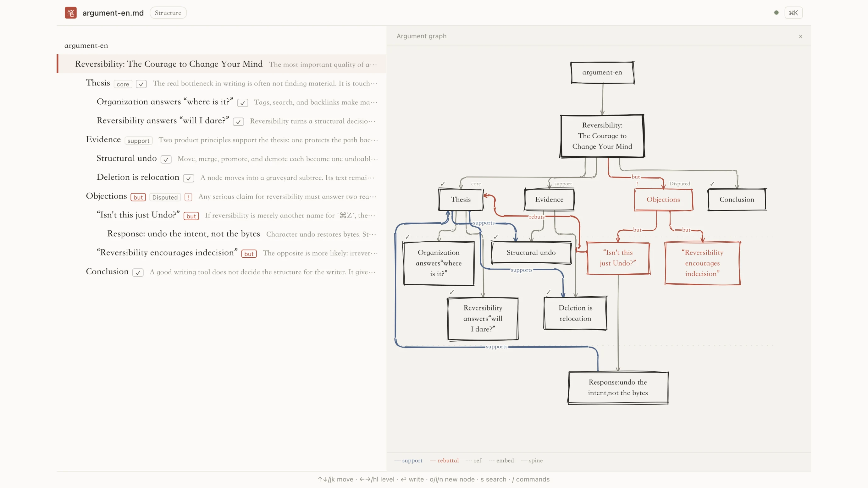Click the Response: undo the intent graph node

[x=618, y=388]
